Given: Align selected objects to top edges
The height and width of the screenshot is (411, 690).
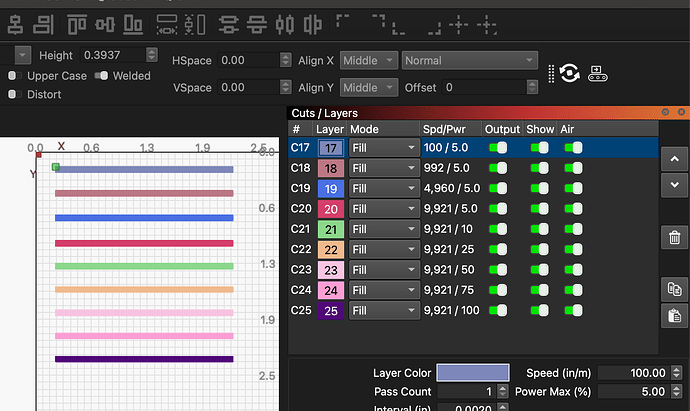Looking at the screenshot, I should pyautogui.click(x=77, y=25).
